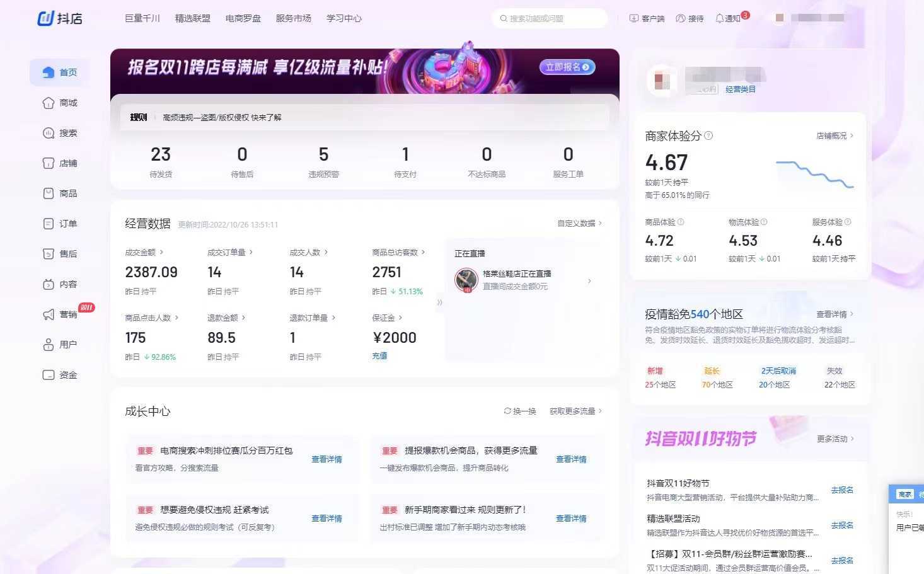
Task: Click 1 待支付 counter
Action: point(405,161)
